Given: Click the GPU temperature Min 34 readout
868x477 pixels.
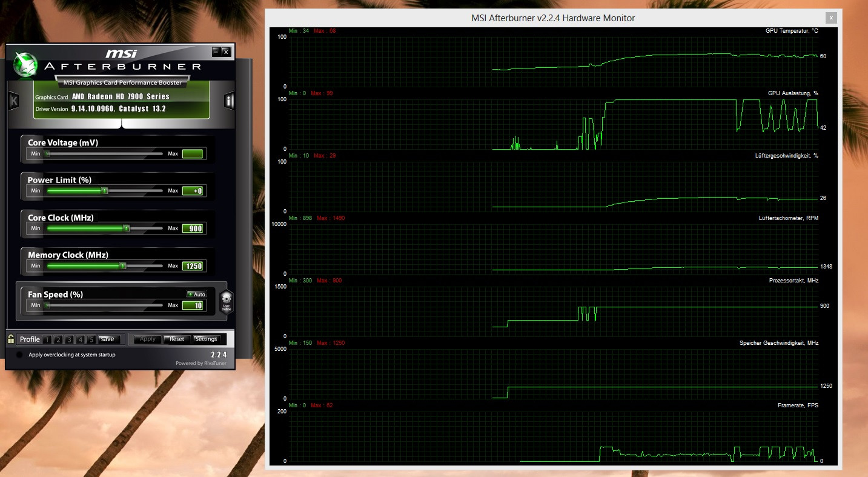Looking at the screenshot, I should pos(299,31).
